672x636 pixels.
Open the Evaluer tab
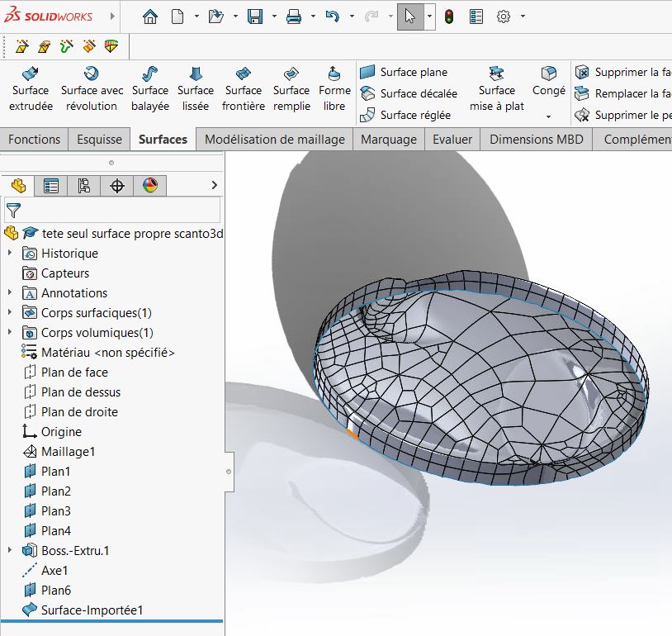pyautogui.click(x=452, y=140)
